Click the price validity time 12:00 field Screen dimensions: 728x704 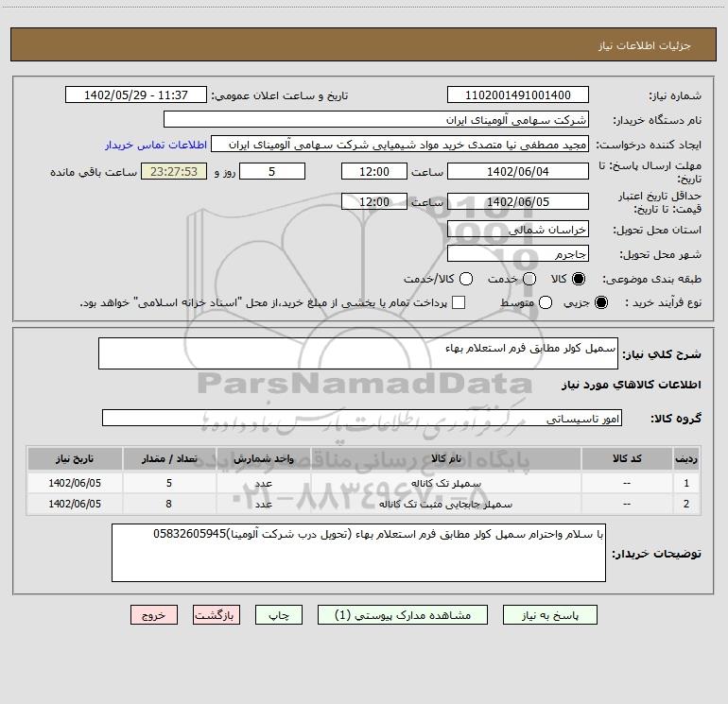coord(374,202)
